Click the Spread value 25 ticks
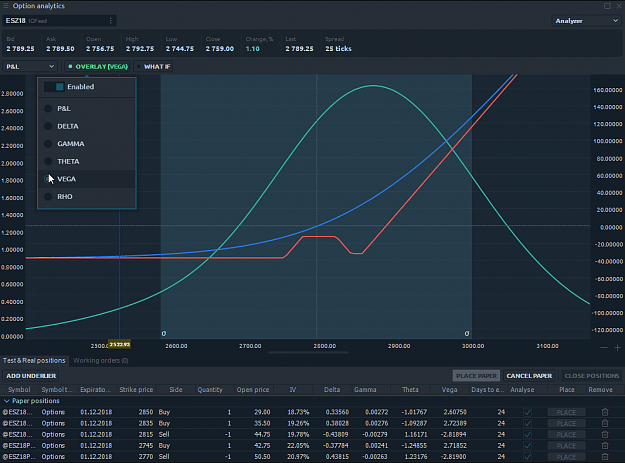The width and height of the screenshot is (625, 463). (338, 49)
